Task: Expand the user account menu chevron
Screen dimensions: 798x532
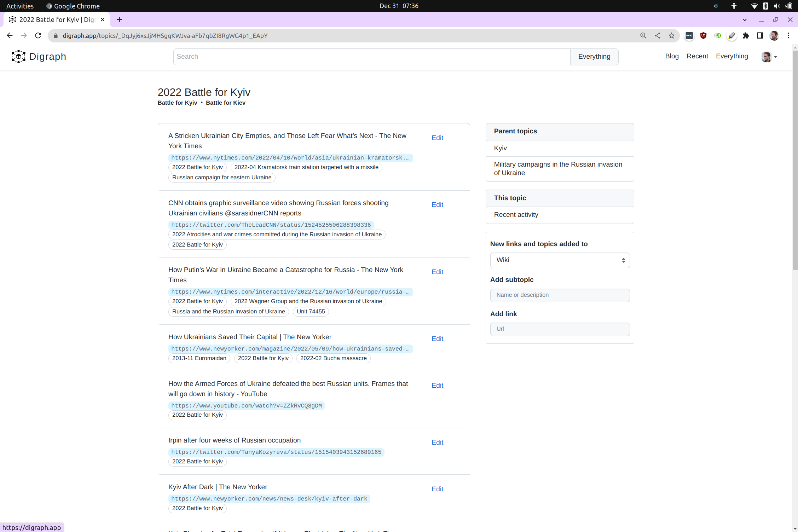Action: pyautogui.click(x=776, y=57)
